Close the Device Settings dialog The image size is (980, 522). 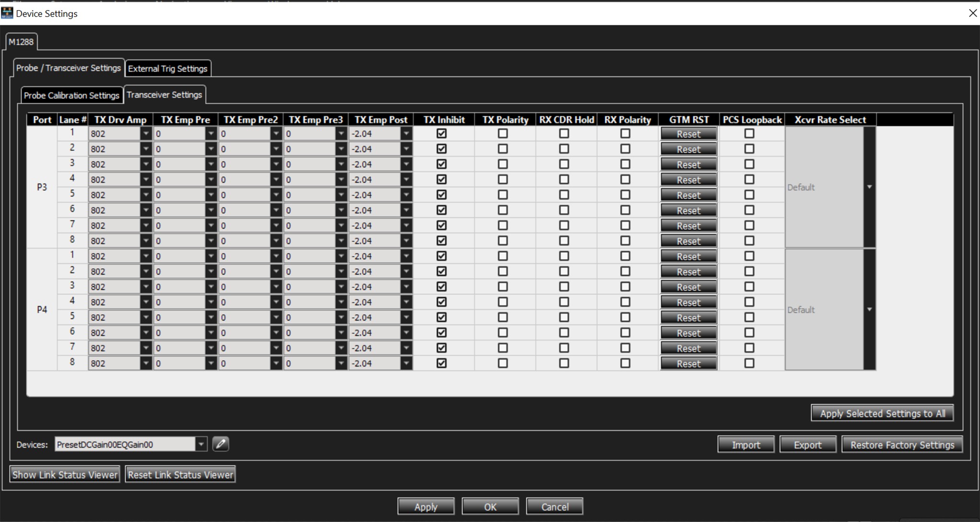[973, 13]
